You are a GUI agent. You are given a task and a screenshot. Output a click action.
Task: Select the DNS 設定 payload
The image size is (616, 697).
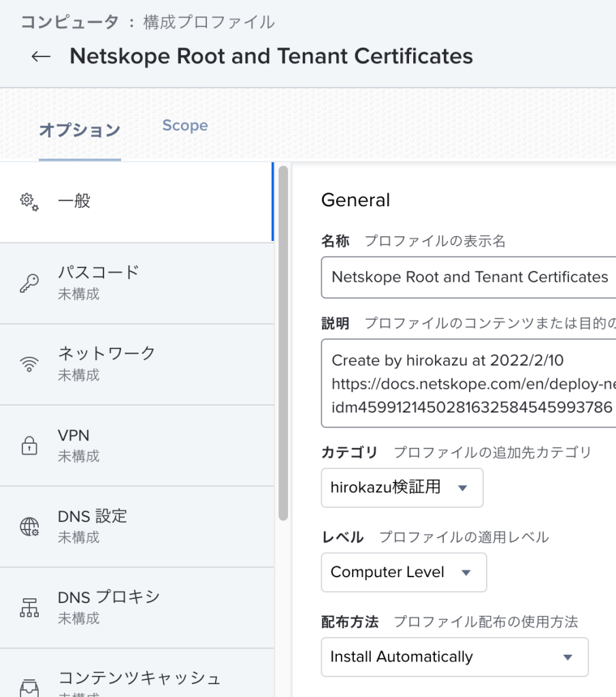136,527
